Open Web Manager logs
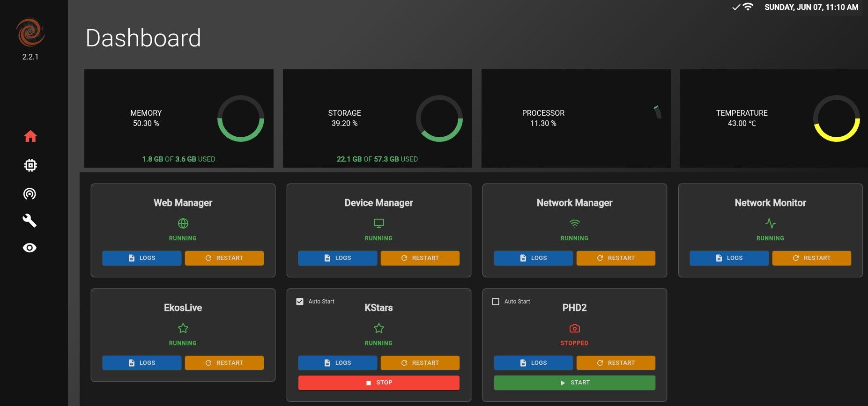 click(142, 258)
